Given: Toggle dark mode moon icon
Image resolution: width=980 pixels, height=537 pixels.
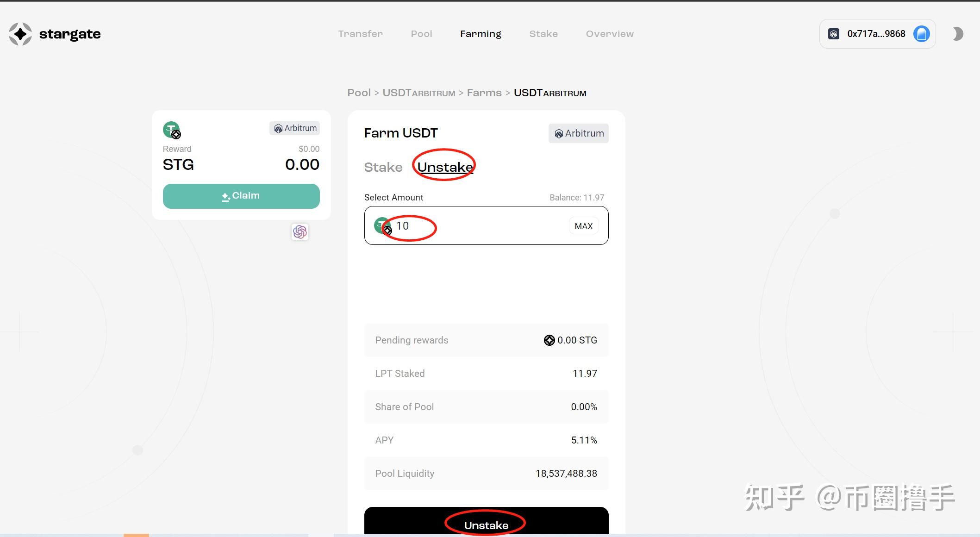Looking at the screenshot, I should [x=958, y=34].
